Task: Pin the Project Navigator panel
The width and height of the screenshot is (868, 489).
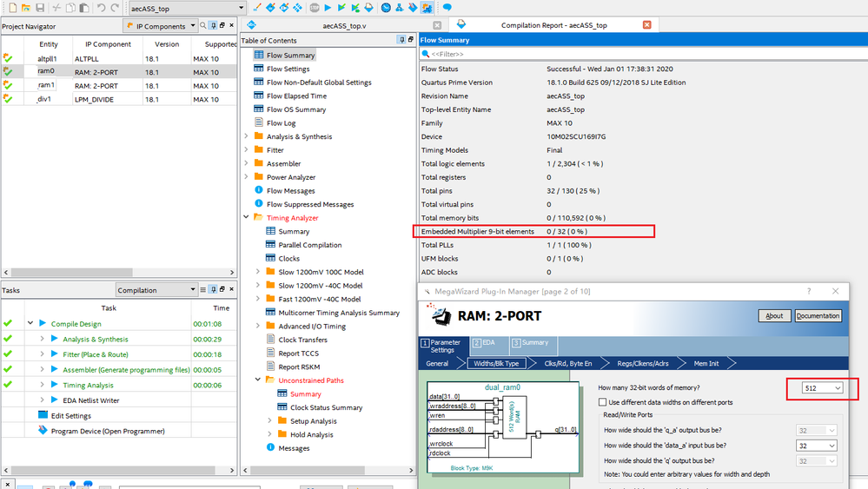Action: pyautogui.click(x=213, y=25)
